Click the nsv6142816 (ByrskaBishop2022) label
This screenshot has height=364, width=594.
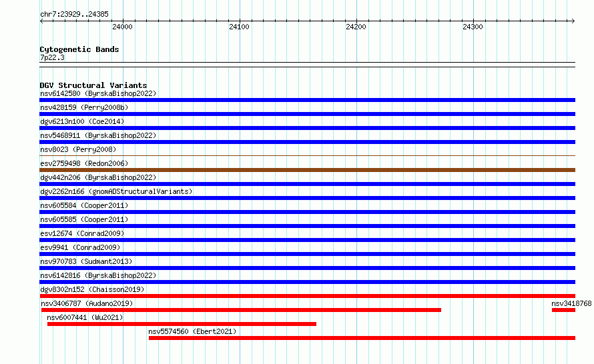[98, 275]
